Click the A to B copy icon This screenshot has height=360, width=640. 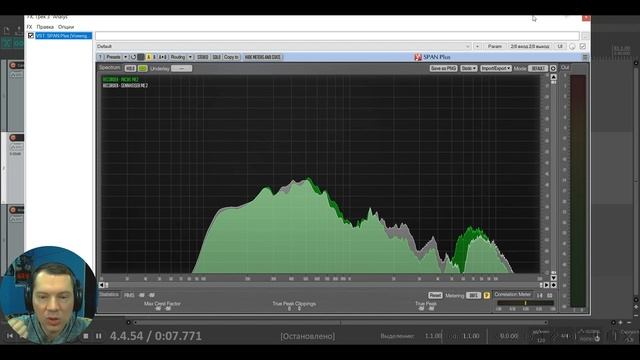(x=162, y=57)
